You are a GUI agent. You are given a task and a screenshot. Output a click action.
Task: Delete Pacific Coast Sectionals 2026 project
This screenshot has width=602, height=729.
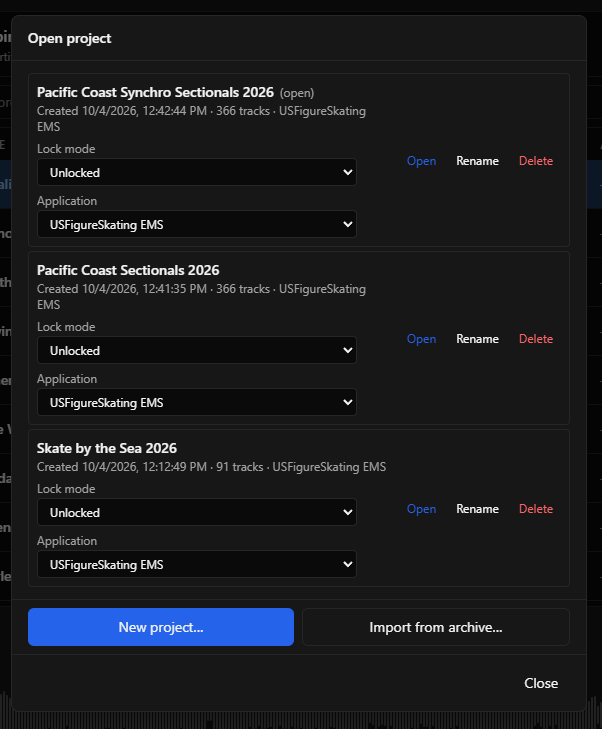(536, 339)
